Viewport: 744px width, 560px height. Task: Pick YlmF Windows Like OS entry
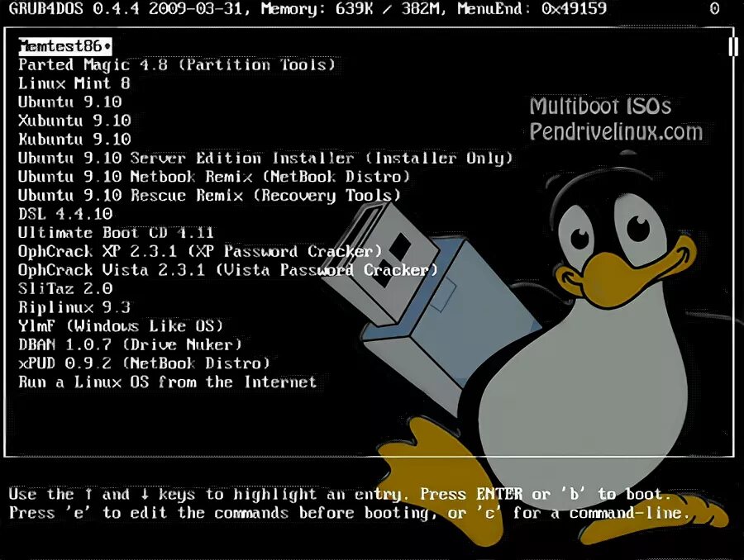tap(121, 326)
